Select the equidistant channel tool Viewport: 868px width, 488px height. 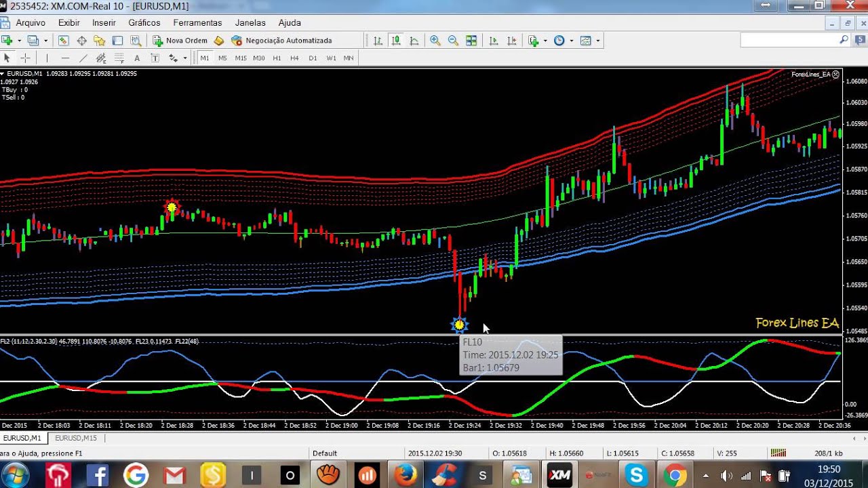coord(101,58)
